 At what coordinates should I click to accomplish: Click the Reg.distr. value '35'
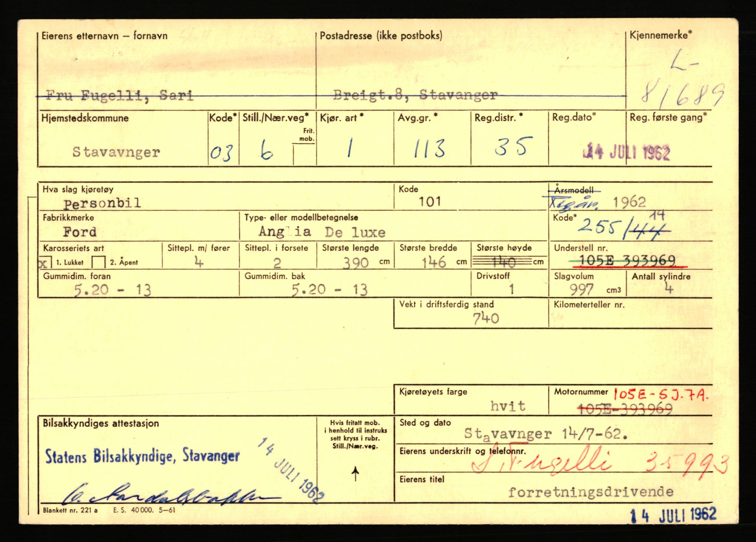tap(513, 146)
